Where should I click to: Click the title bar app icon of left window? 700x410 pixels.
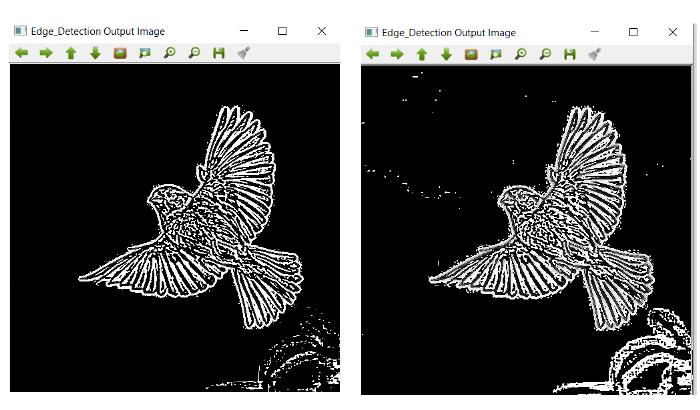click(20, 31)
